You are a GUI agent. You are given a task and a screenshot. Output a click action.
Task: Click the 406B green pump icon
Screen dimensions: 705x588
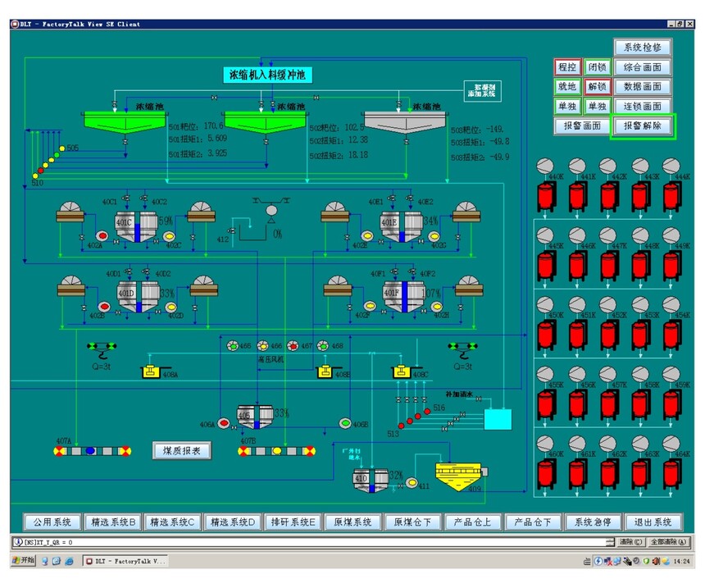[x=345, y=423]
